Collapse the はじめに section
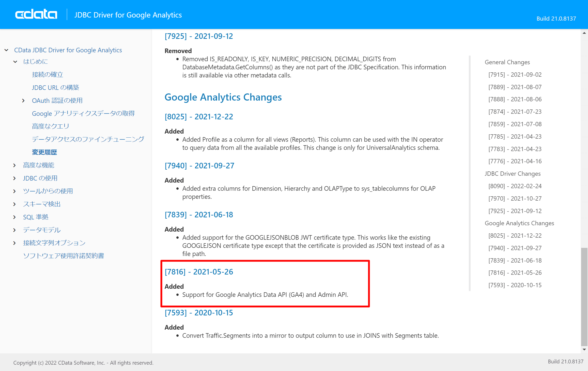 coord(15,61)
